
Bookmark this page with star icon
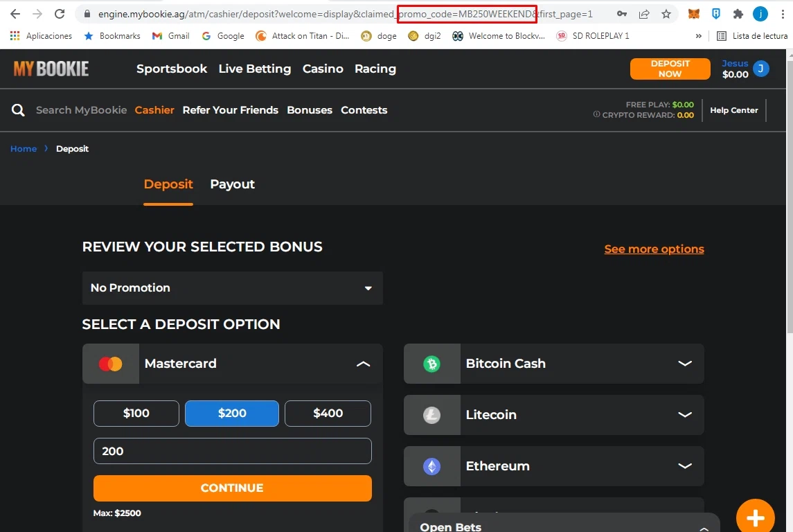click(x=666, y=14)
